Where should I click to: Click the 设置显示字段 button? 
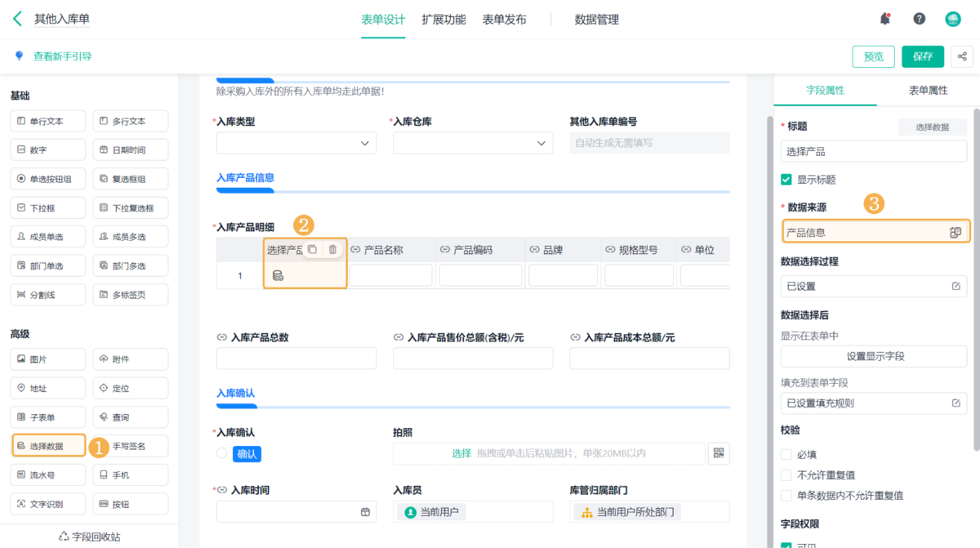tap(874, 356)
